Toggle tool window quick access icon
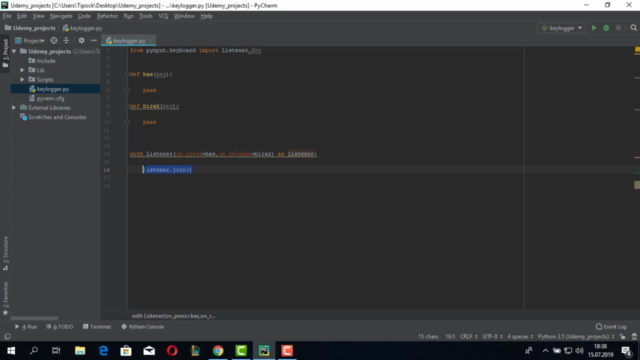640x360 pixels. click(7, 337)
